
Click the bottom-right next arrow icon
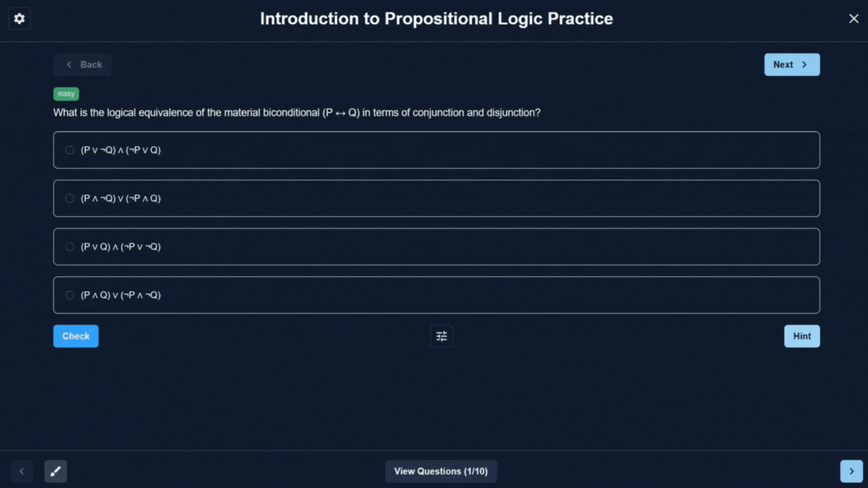[x=851, y=471]
